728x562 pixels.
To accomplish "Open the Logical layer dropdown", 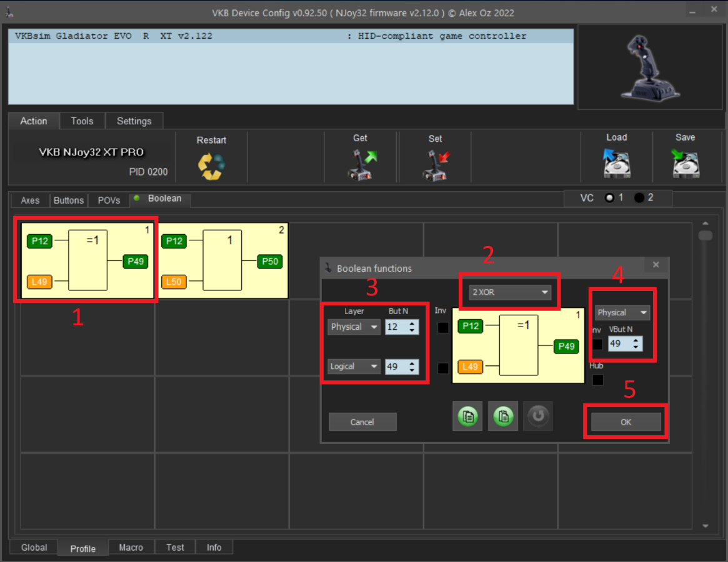I will click(354, 367).
